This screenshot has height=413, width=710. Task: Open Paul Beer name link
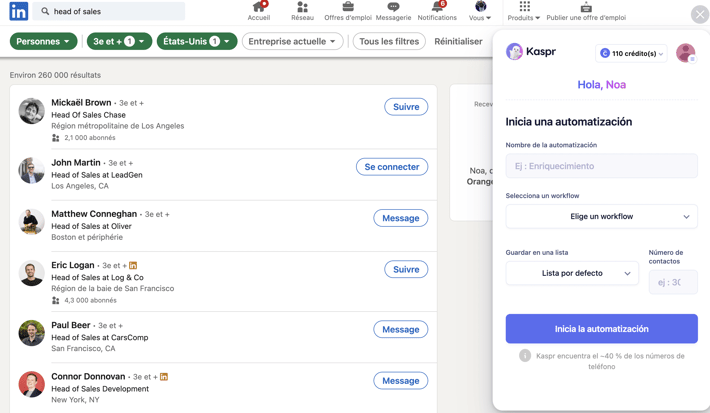click(71, 325)
